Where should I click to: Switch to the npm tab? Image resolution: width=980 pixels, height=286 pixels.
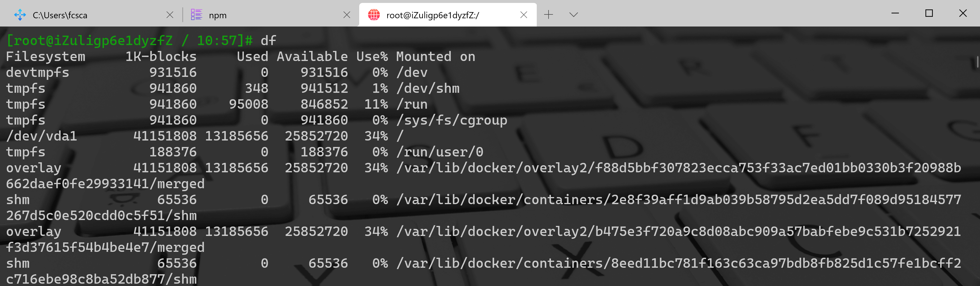pos(247,15)
